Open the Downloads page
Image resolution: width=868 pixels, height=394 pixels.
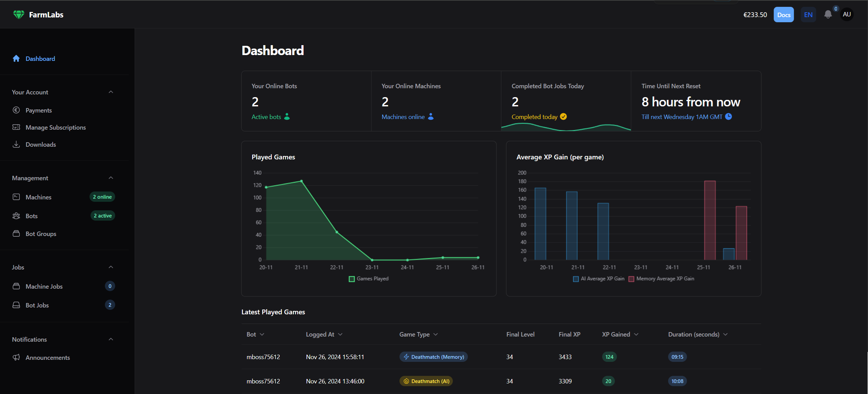(x=41, y=144)
